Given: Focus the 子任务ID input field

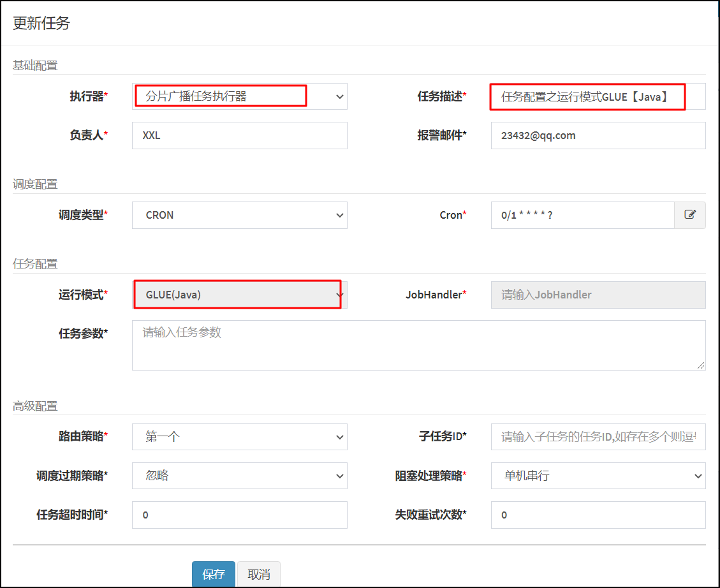Looking at the screenshot, I should tap(598, 436).
